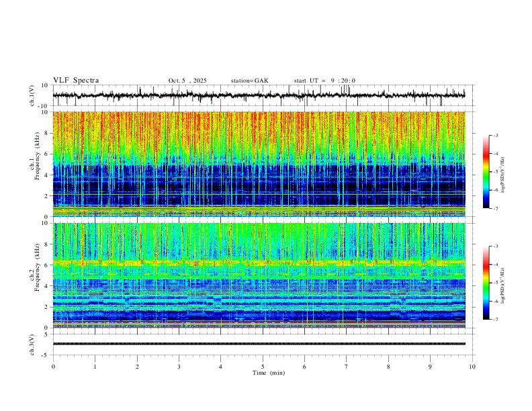Click the ch.1 'Frequency (kHz)' axis label
The width and height of the screenshot is (532, 411).
tap(37, 155)
